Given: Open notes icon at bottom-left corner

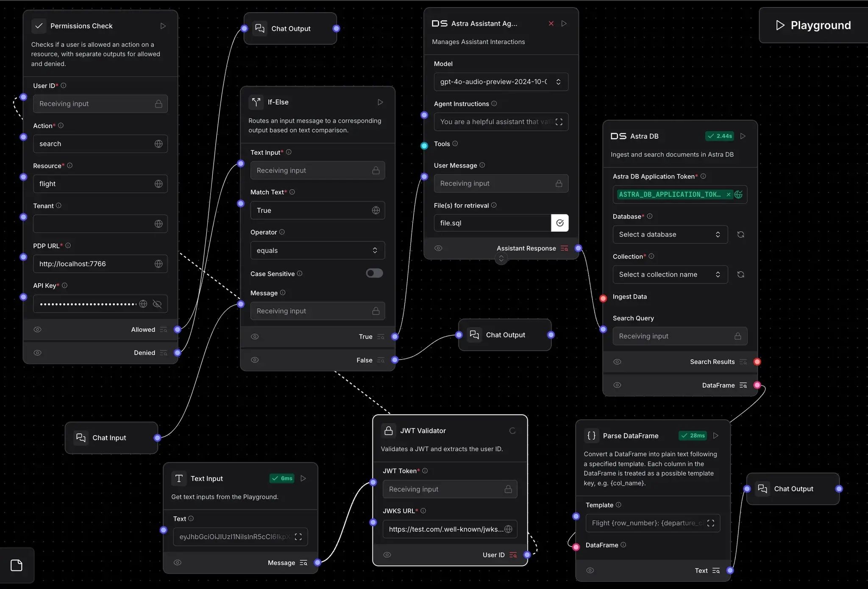Looking at the screenshot, I should [17, 565].
